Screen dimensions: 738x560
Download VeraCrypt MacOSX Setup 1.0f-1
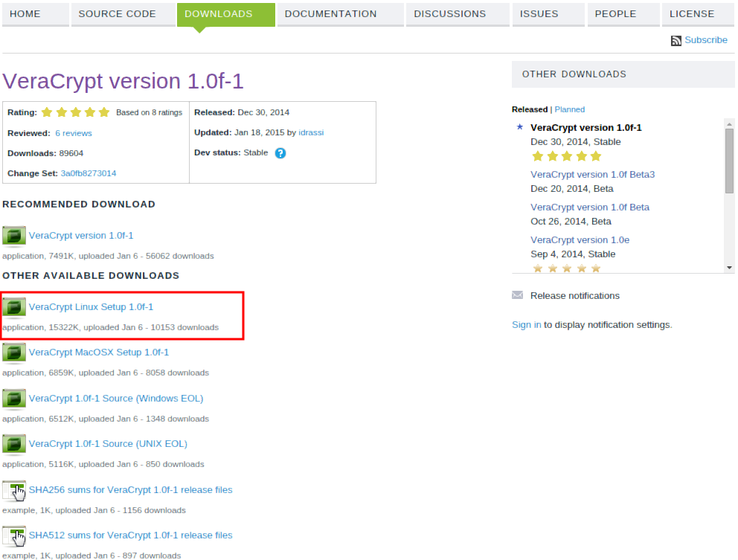click(99, 352)
